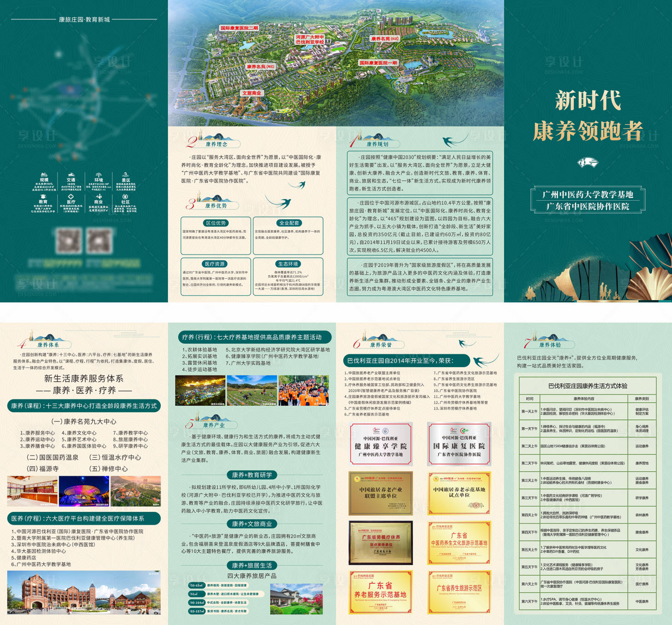Click the 新时代 title text

pyautogui.click(x=588, y=100)
